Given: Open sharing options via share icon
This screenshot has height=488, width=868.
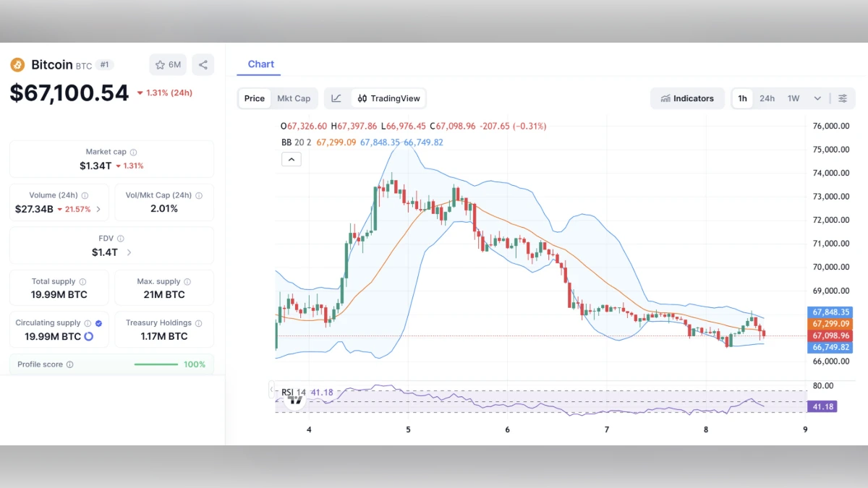Looking at the screenshot, I should (203, 64).
